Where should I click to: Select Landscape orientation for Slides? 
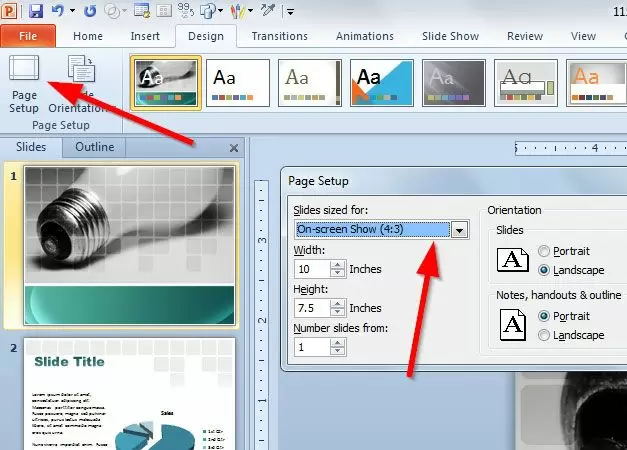coord(545,270)
